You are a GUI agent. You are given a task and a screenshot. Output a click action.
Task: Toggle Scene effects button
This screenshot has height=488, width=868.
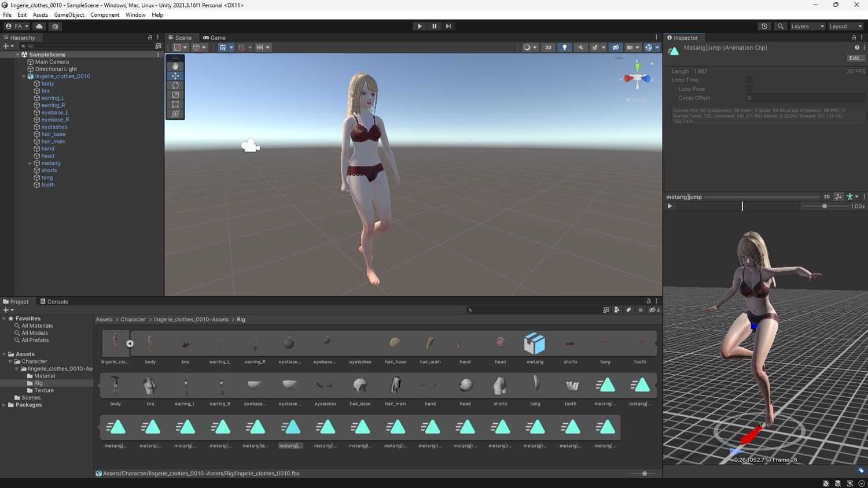(x=595, y=47)
